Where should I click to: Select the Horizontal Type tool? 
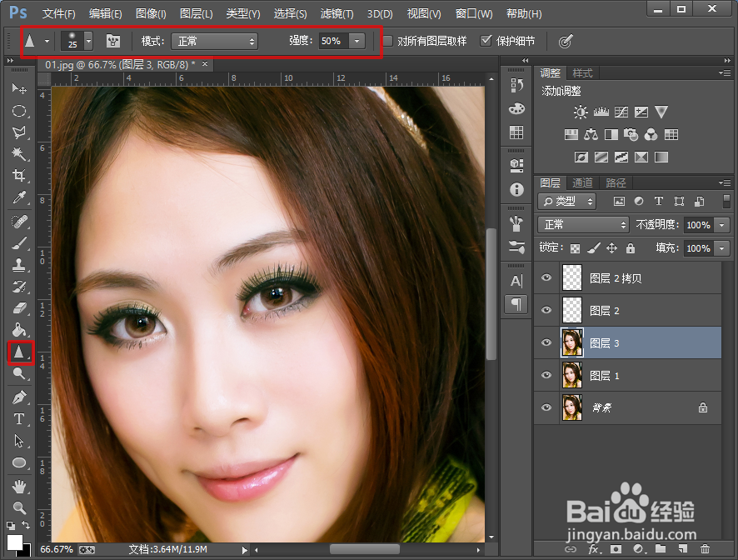click(x=19, y=418)
